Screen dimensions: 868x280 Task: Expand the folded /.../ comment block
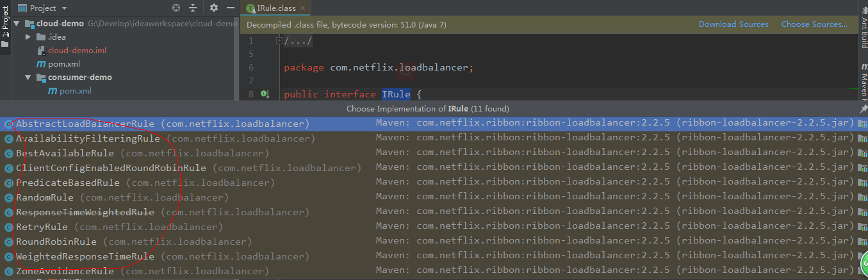[279, 40]
